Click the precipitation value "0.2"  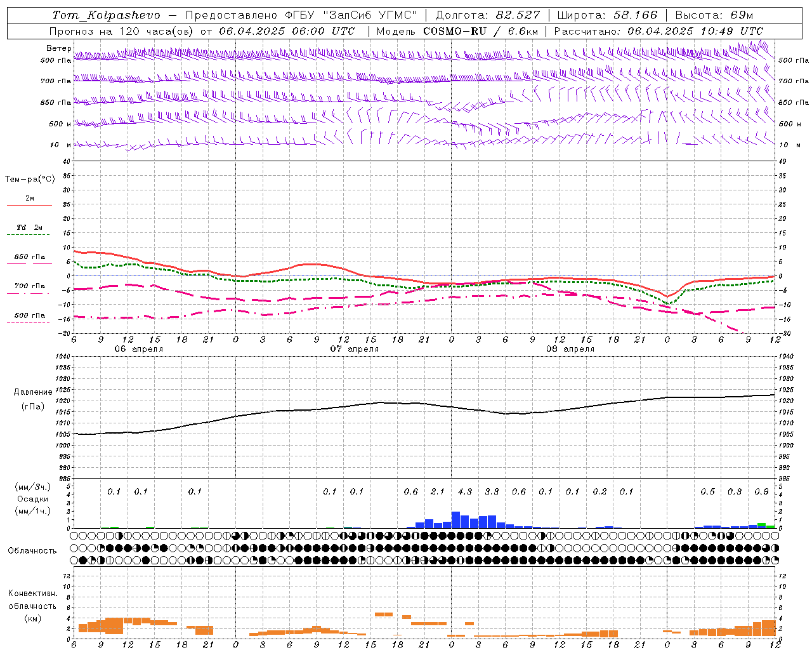[x=599, y=491]
